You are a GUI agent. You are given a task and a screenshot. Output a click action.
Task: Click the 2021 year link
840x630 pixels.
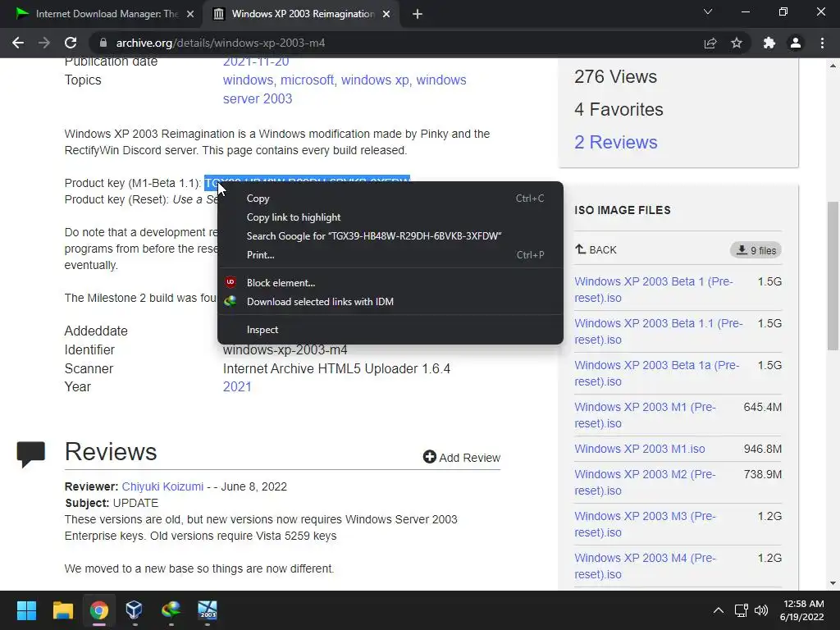click(237, 387)
